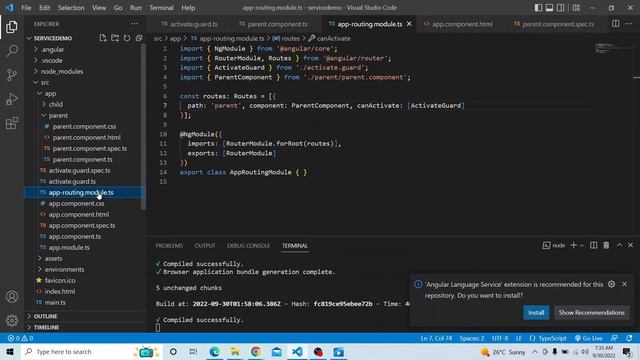Viewport: 640px width, 360px height.
Task: Click Show Recommendations button
Action: pos(591,313)
